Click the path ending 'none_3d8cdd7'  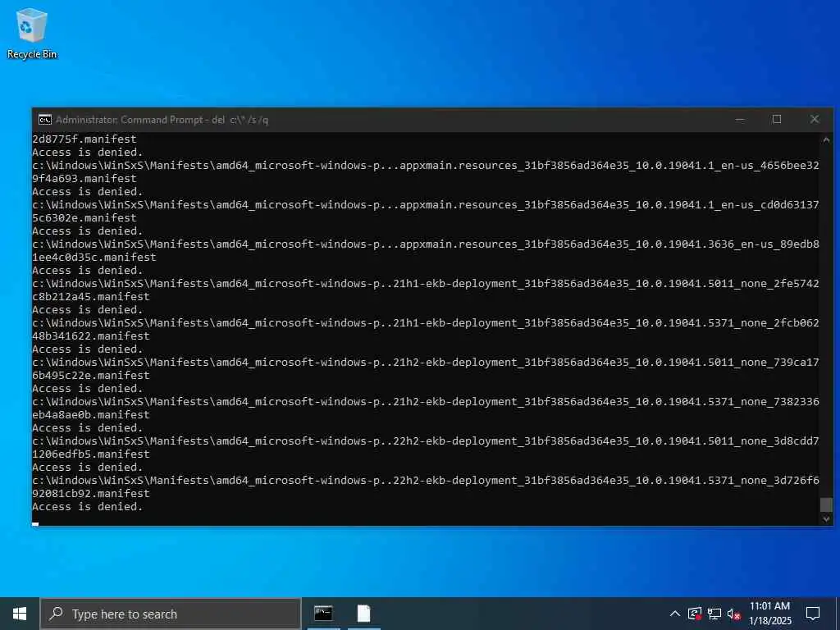click(x=426, y=441)
